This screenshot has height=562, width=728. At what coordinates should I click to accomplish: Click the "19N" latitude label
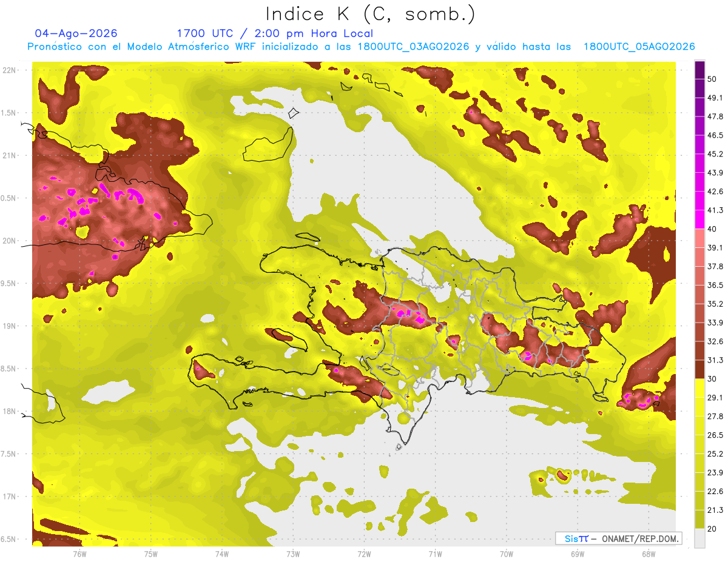10,326
